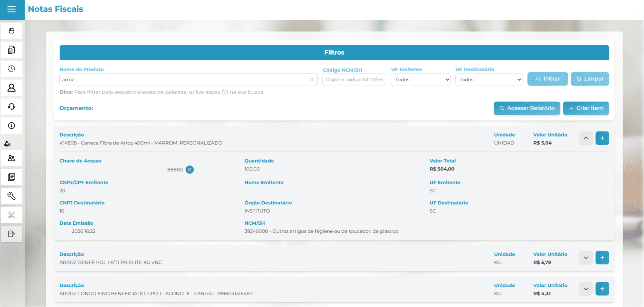Click the support headset icon
This screenshot has height=307, width=644.
pos(11,106)
